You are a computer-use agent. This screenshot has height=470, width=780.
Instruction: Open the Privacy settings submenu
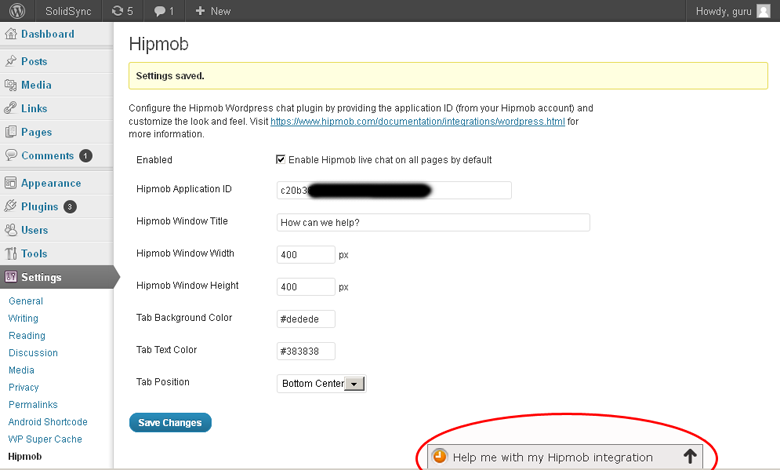[23, 387]
